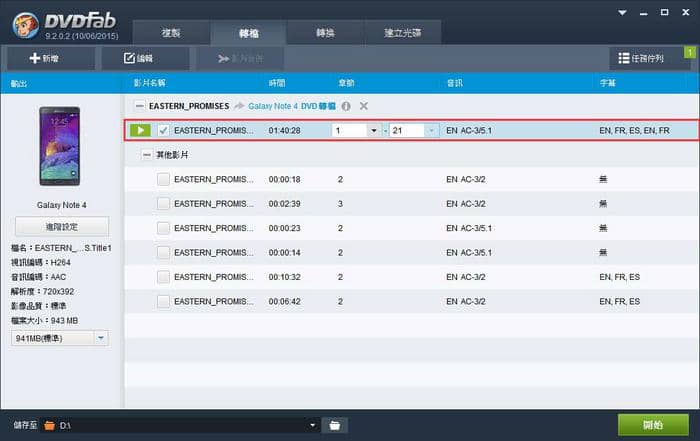This screenshot has height=441, width=700.
Task: Click the Galaxy Note 4 phone thumbnail
Action: click(59, 146)
